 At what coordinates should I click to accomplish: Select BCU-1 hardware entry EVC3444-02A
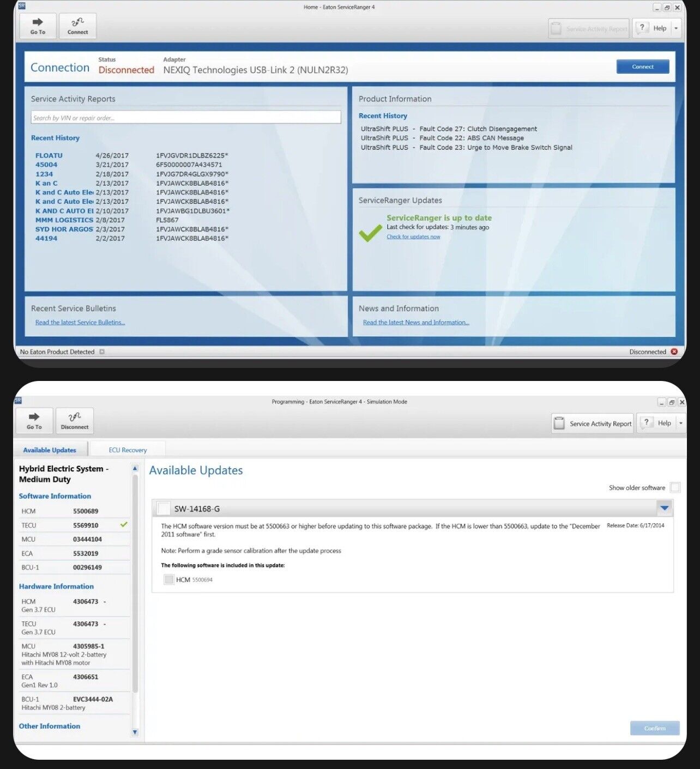(75, 704)
